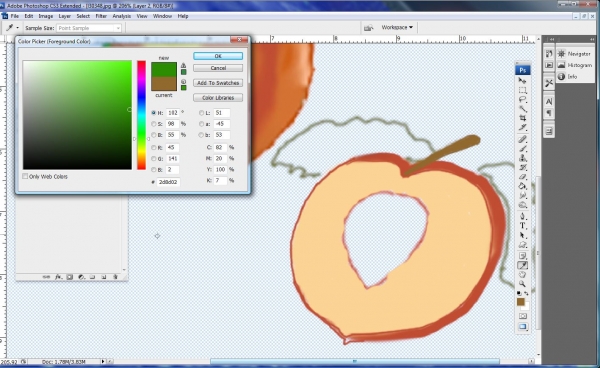Select the Move tool
This screenshot has width=600, height=368.
tap(522, 81)
